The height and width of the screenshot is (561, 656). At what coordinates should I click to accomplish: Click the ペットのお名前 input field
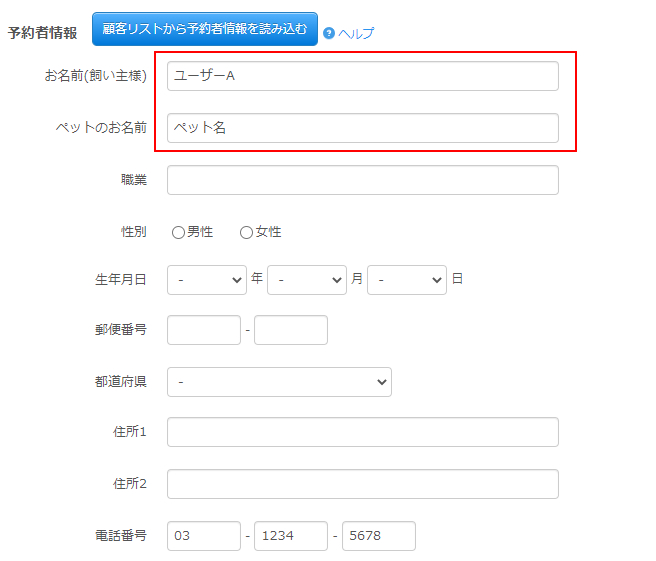click(362, 128)
